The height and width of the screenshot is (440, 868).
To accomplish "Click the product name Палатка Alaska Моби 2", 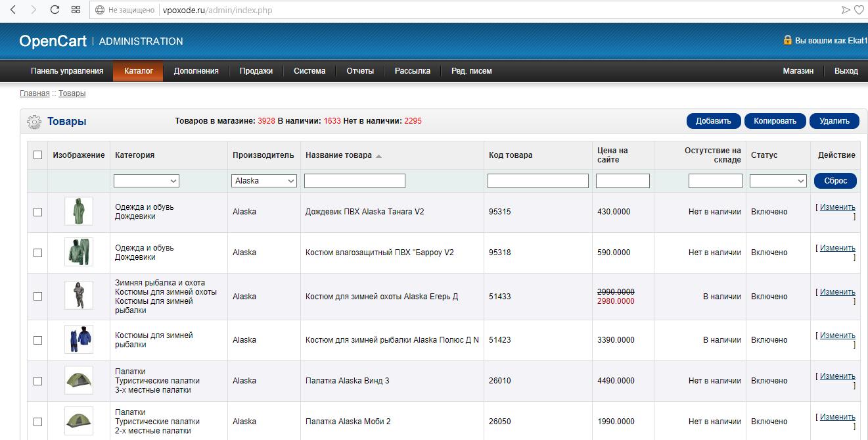I will pyautogui.click(x=348, y=422).
